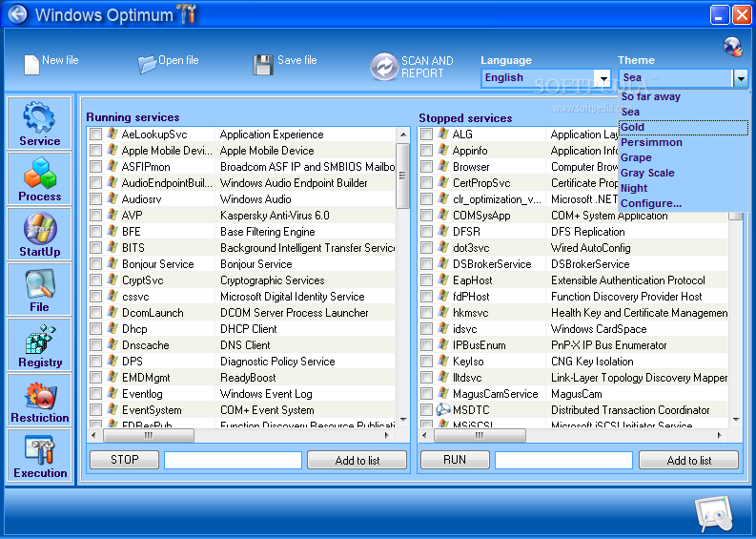756x539 pixels.
Task: Click the New file icon
Action: 31,65
